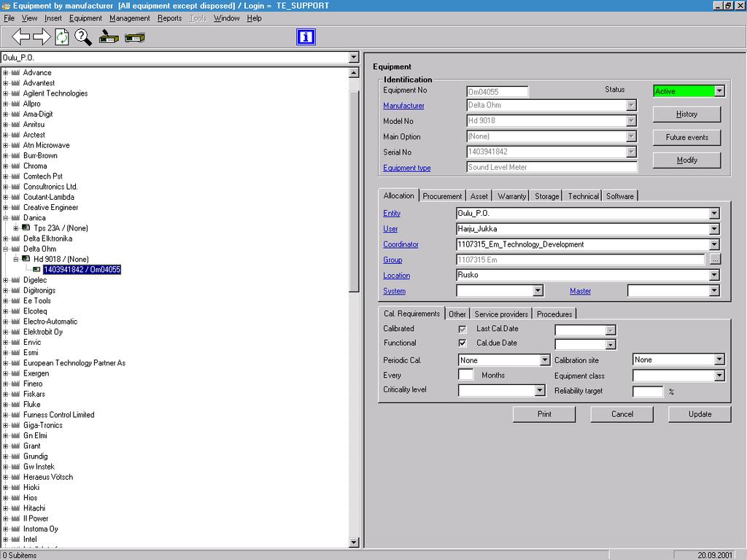Click the Master link
747x560 pixels.
click(x=580, y=291)
